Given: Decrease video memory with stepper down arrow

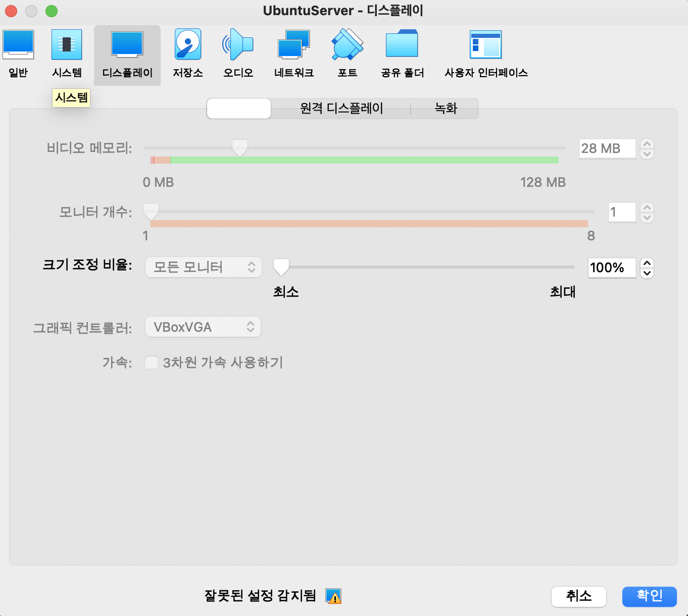Looking at the screenshot, I should coord(647,154).
